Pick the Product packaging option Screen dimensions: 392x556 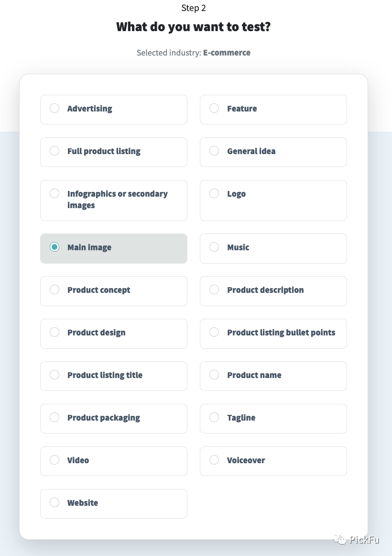54,418
